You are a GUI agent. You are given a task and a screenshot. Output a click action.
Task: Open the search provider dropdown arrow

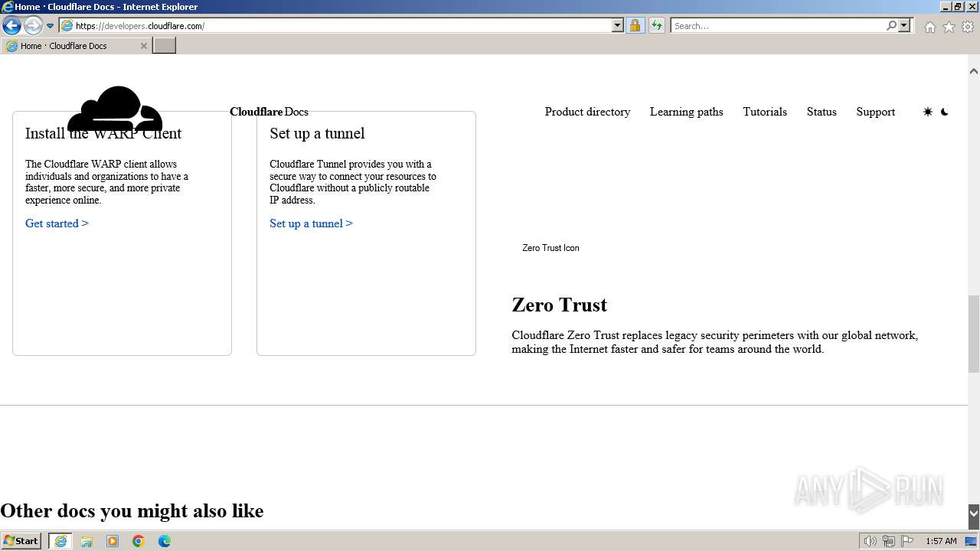(904, 25)
